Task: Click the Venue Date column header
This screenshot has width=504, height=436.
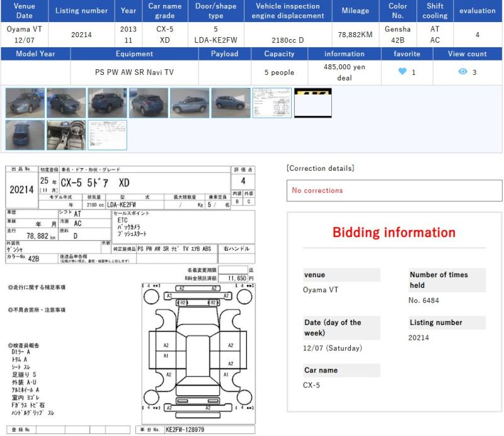Action: click(25, 11)
